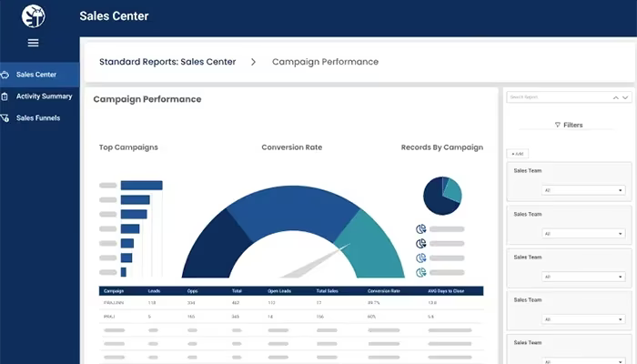Click the breadcrumb chevron arrow separator
Viewport: 637px width, 364px height.
254,62
